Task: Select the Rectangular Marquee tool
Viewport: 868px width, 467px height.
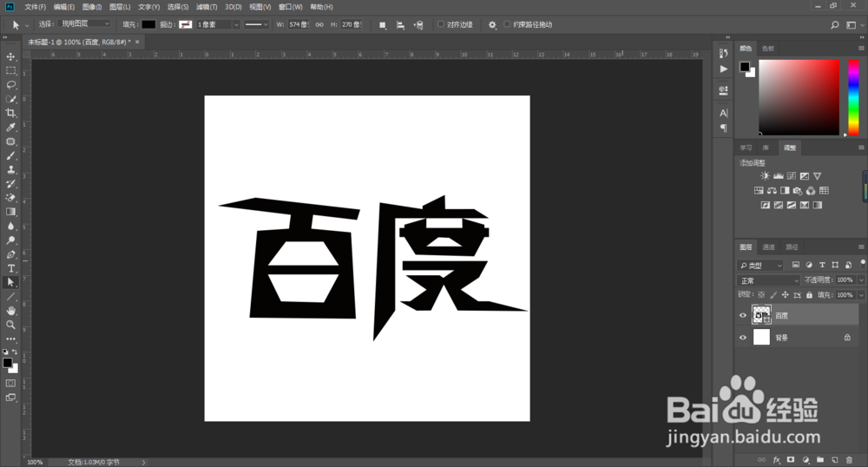Action: (x=10, y=71)
